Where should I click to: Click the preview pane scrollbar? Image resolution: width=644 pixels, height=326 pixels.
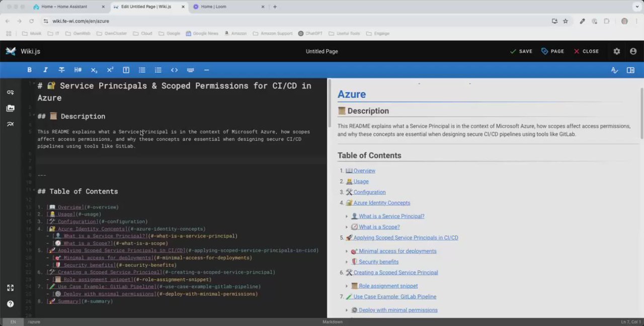click(x=641, y=113)
